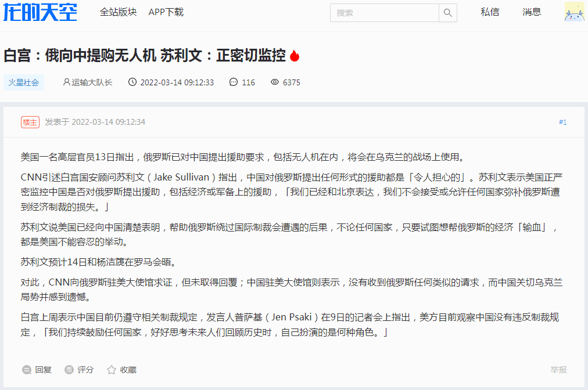This screenshot has width=588, height=390.
Task: Open the 火星社会 board tag
Action: pos(24,82)
